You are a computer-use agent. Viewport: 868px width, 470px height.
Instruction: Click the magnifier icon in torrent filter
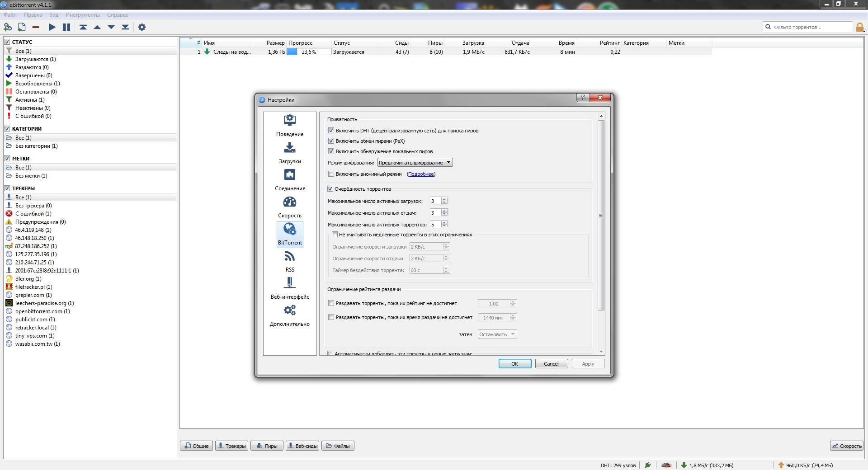tap(768, 27)
